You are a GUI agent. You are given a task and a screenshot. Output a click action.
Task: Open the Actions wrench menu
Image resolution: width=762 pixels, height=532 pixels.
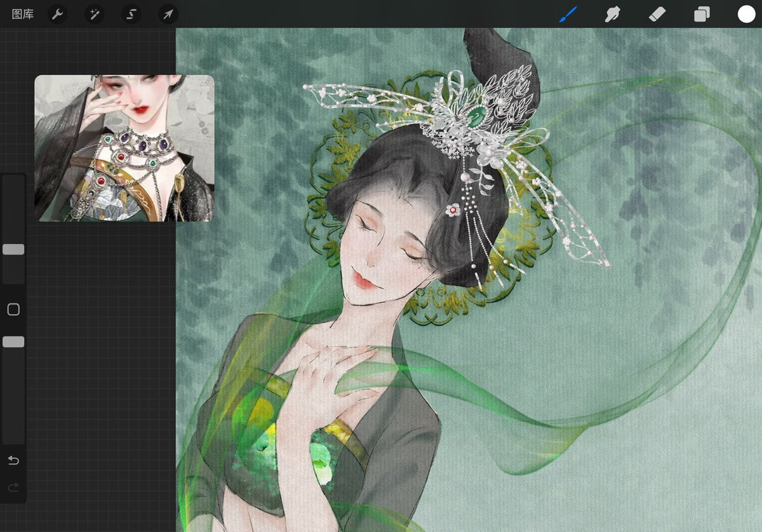[x=58, y=14]
